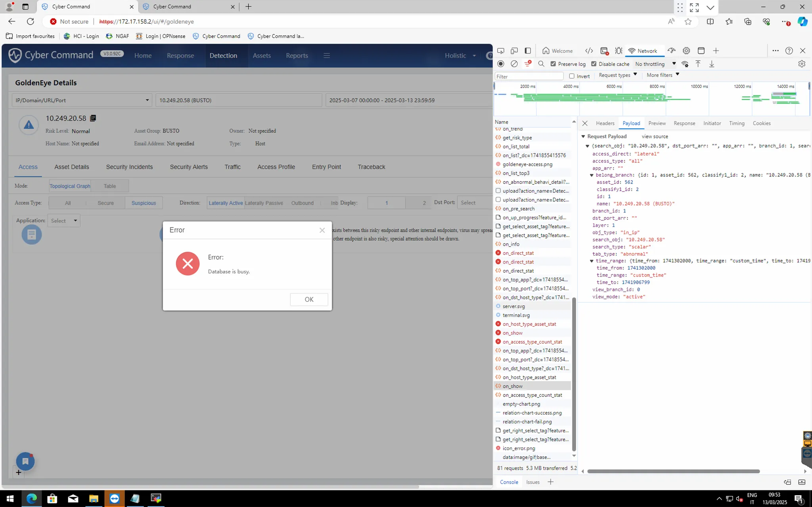The width and height of the screenshot is (812, 507).
Task: Click the view source link
Action: tap(655, 136)
